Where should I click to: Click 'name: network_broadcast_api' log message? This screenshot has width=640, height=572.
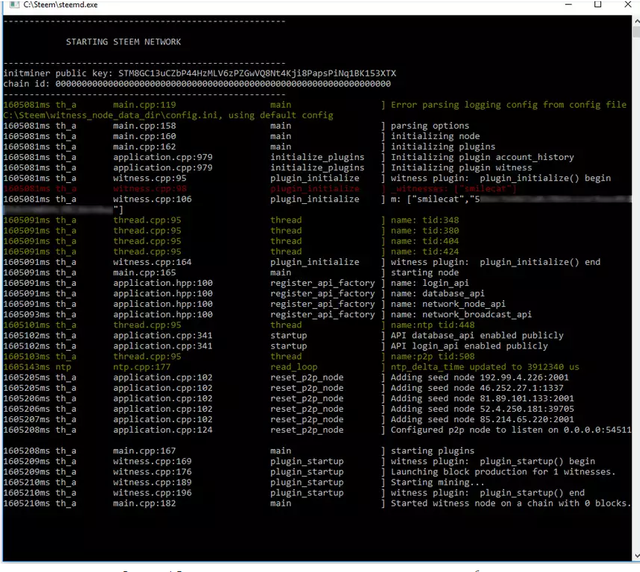pyautogui.click(x=461, y=315)
